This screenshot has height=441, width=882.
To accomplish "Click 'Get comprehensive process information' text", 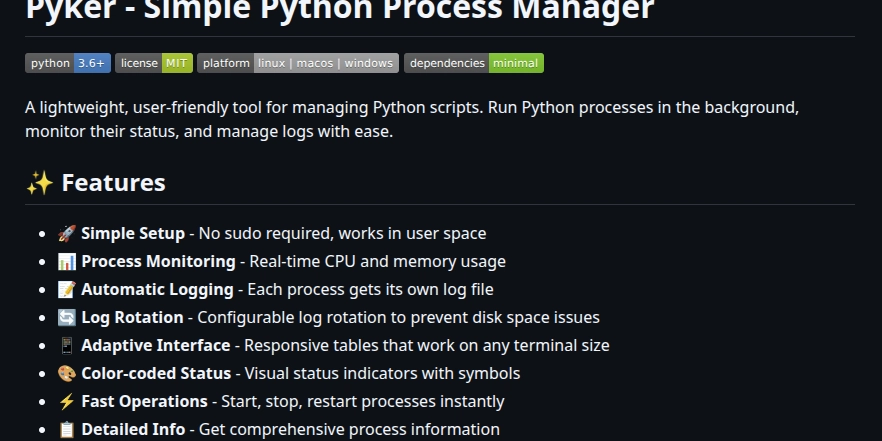I will pyautogui.click(x=349, y=430).
